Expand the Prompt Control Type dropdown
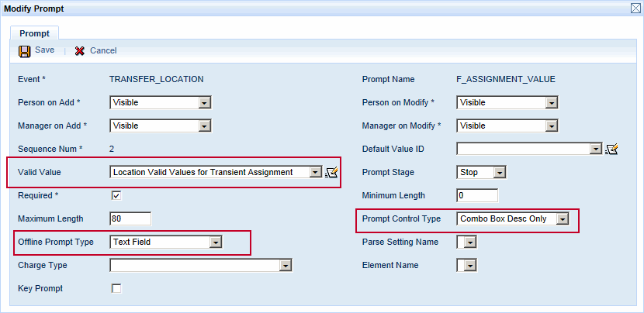Screen dimensions: 644x313 [563, 219]
